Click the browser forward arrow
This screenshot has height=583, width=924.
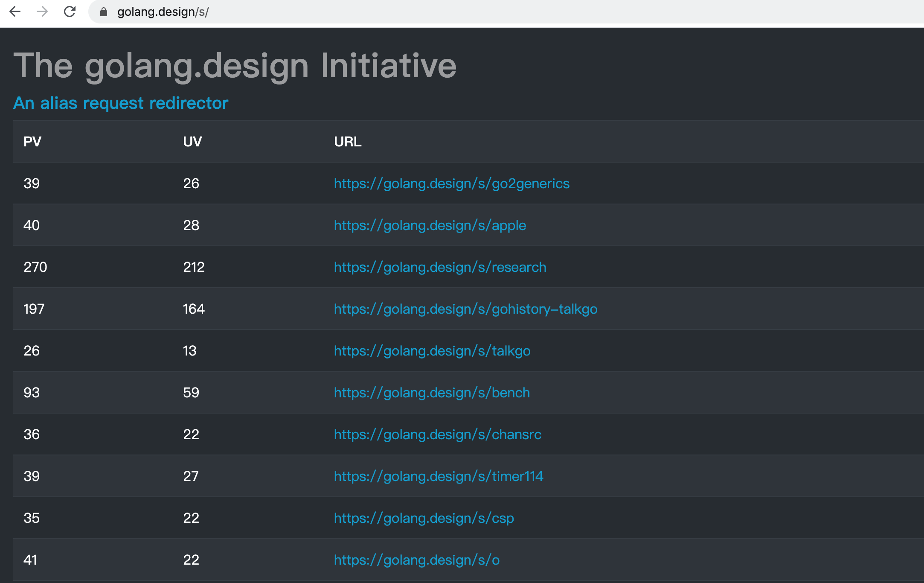42,12
